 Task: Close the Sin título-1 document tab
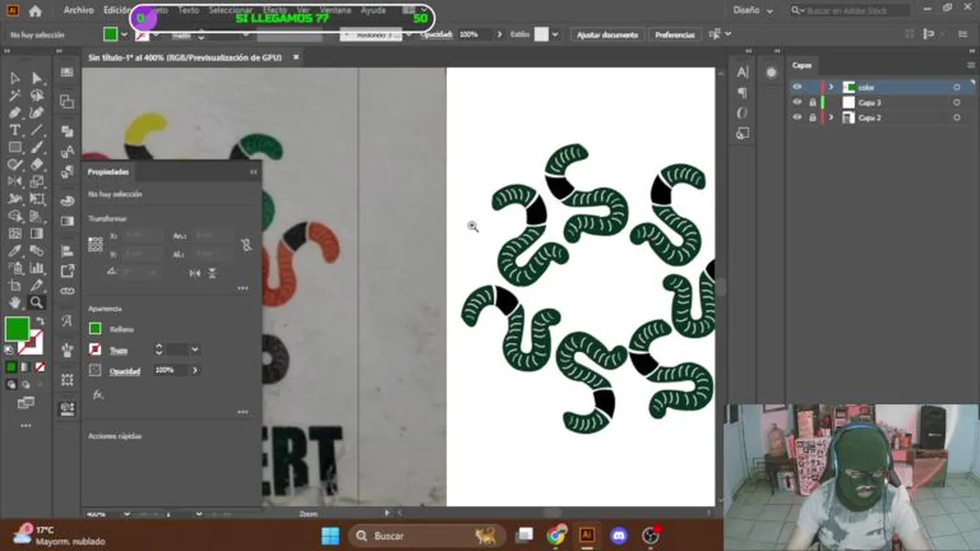tap(296, 57)
